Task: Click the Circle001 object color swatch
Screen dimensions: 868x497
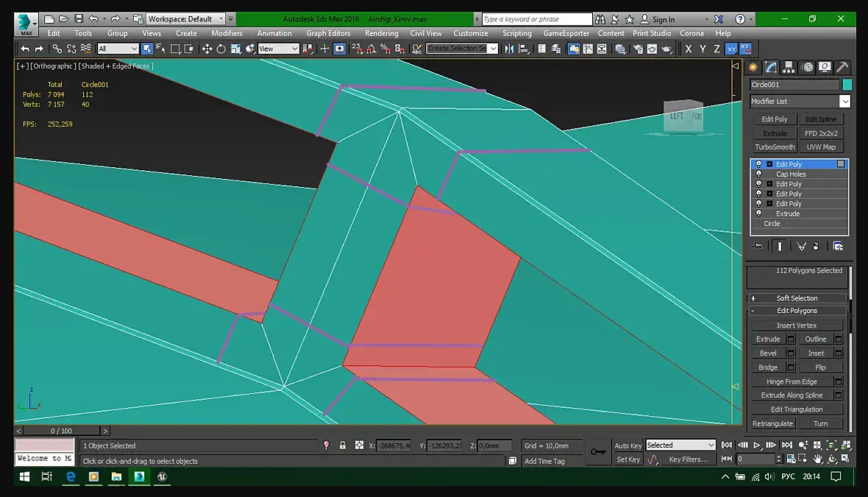Action: (x=847, y=85)
